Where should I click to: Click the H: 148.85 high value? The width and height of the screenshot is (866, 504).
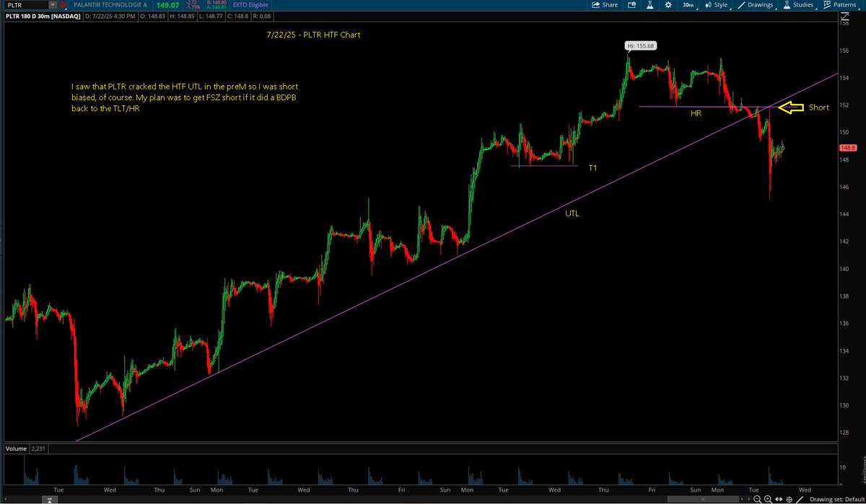coord(180,16)
